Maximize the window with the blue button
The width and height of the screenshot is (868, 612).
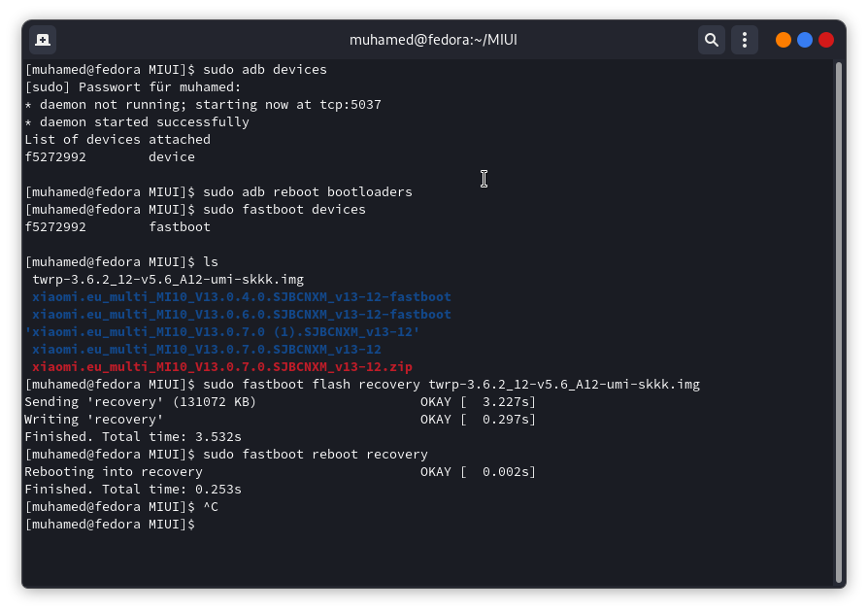tap(805, 40)
